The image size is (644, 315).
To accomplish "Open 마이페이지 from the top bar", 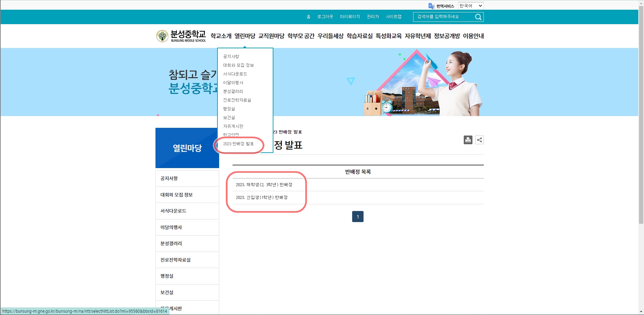I will 350,17.
